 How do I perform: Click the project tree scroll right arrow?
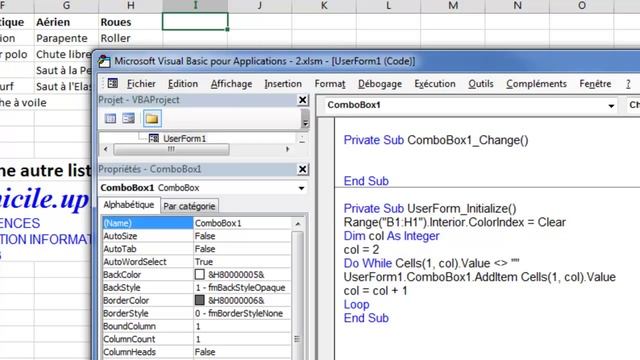[x=287, y=149]
